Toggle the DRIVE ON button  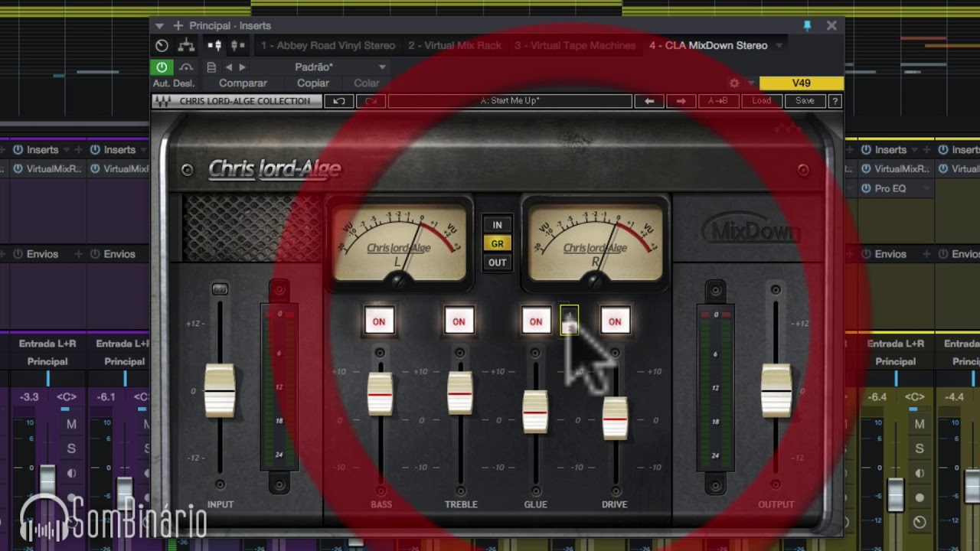pos(615,321)
